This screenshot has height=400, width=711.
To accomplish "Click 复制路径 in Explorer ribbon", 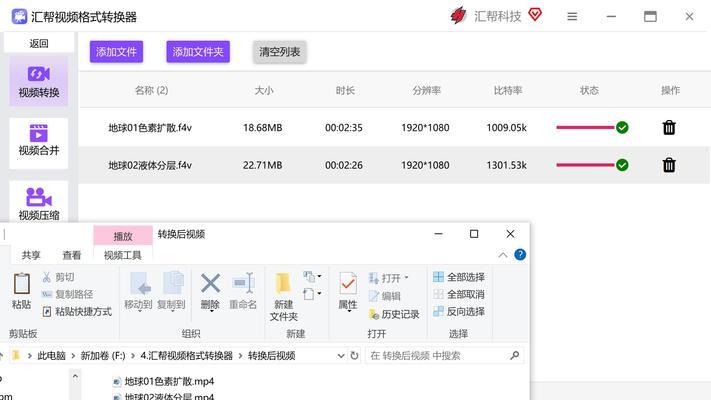I will click(x=68, y=294).
